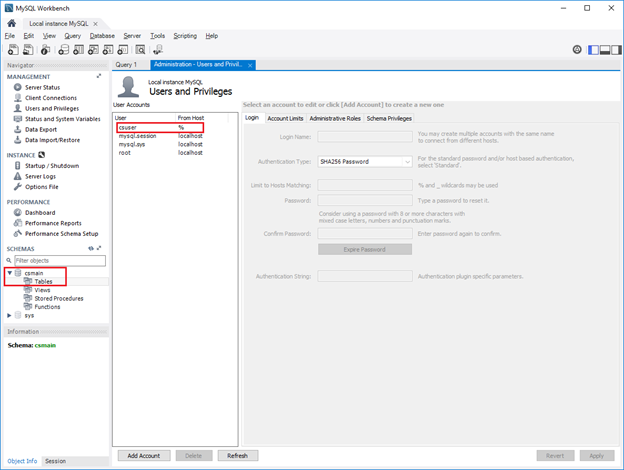Click the Refresh button
624x470 pixels.
(238, 456)
